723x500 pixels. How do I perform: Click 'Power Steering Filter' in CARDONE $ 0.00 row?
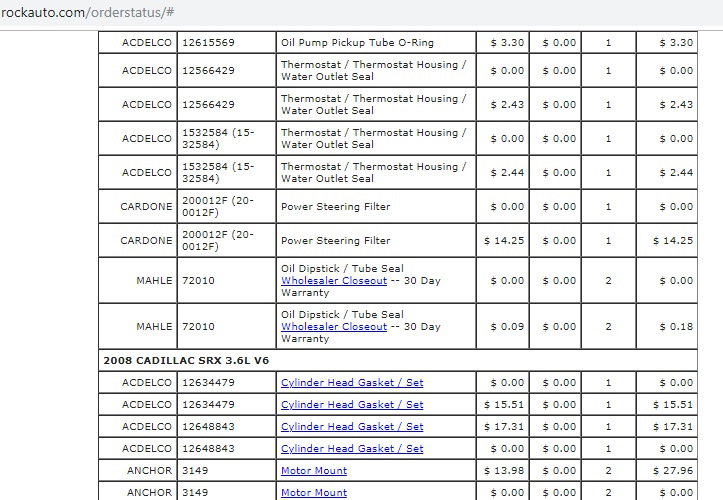click(x=336, y=207)
